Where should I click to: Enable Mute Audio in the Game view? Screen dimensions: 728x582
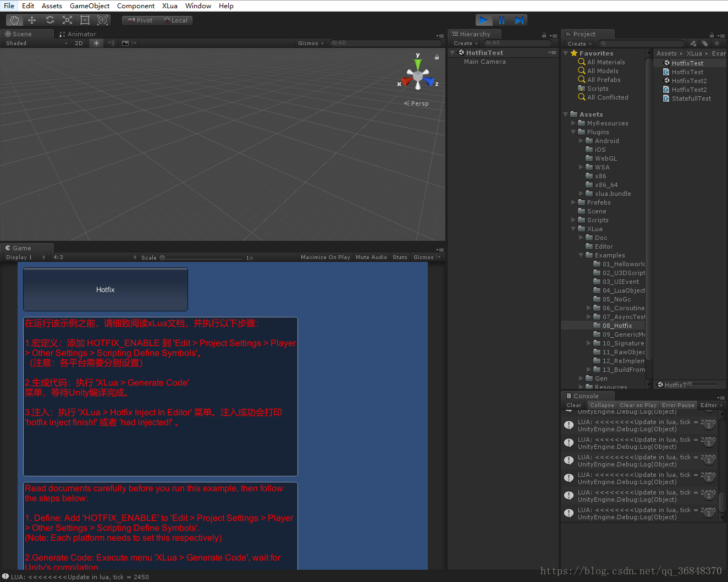pos(371,257)
